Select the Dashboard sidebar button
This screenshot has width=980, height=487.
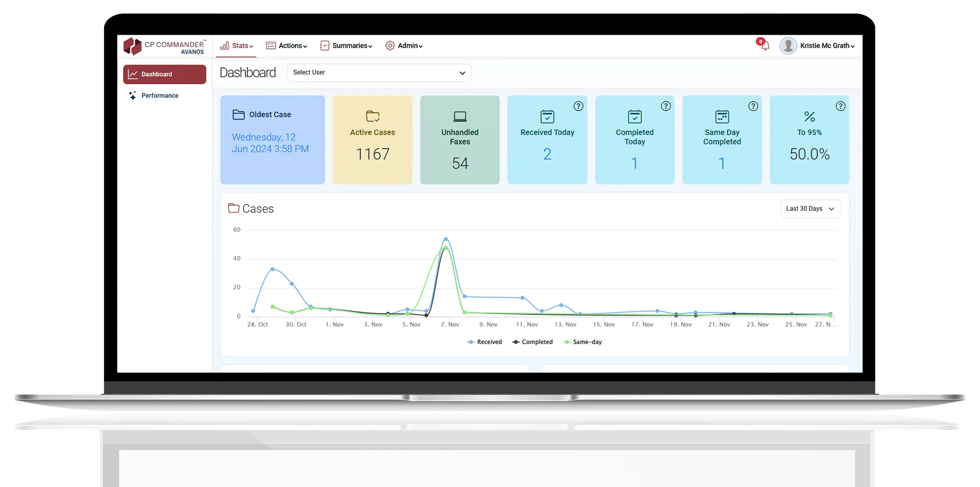click(164, 75)
